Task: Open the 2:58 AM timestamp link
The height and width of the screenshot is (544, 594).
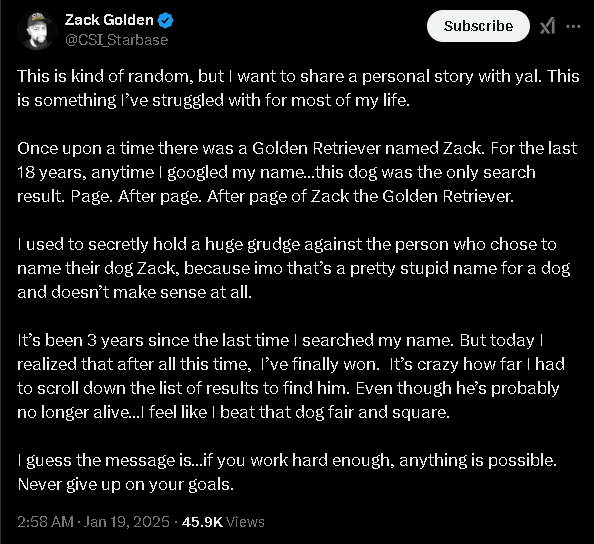Action: click(x=45, y=522)
